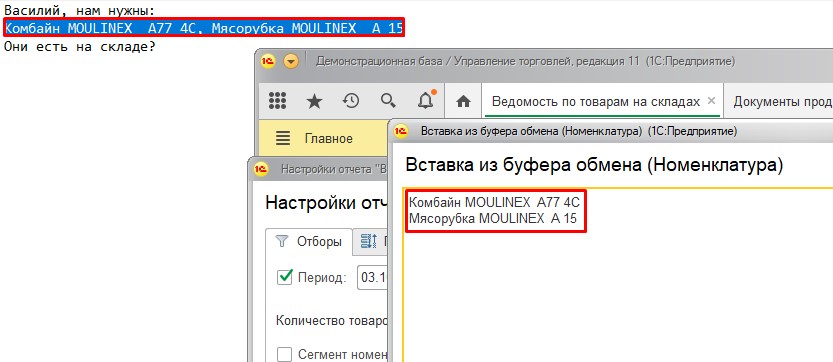
Task: Click the 1C logo in main window title bar
Action: pos(268,62)
